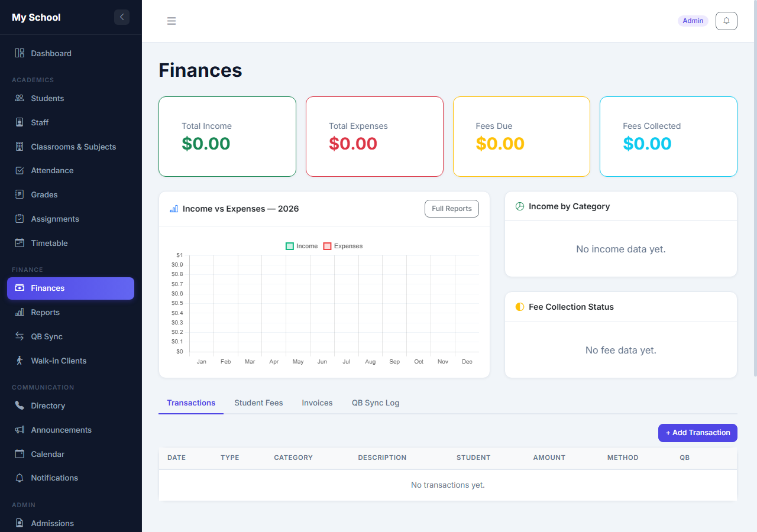This screenshot has height=532, width=757.
Task: Click the Reports bar chart icon
Action: [x=20, y=312]
